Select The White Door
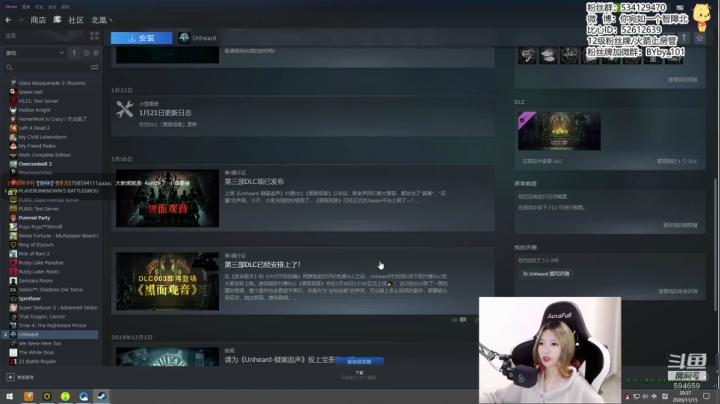The height and width of the screenshot is (404, 720). [x=36, y=353]
